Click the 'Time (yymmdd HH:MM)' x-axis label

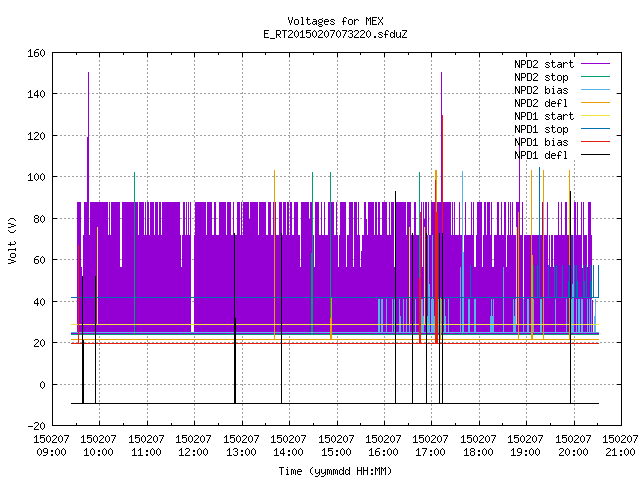335,471
